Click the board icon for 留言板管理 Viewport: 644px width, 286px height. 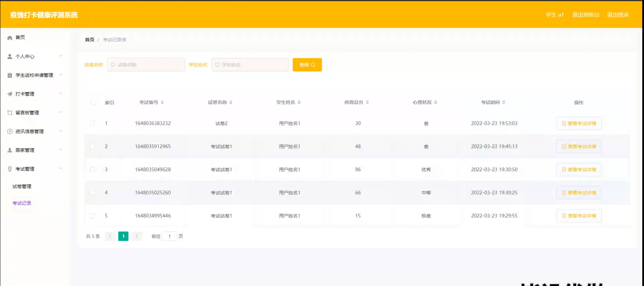pos(10,113)
